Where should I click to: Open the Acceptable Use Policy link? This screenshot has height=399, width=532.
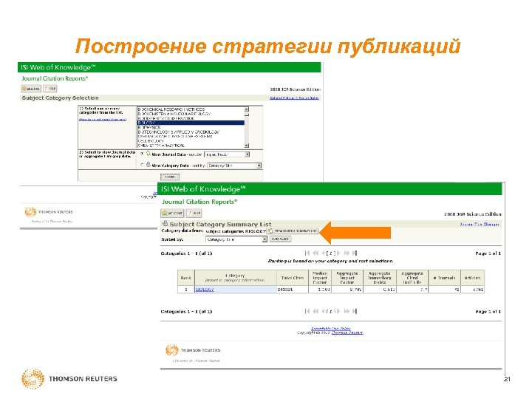(331, 328)
